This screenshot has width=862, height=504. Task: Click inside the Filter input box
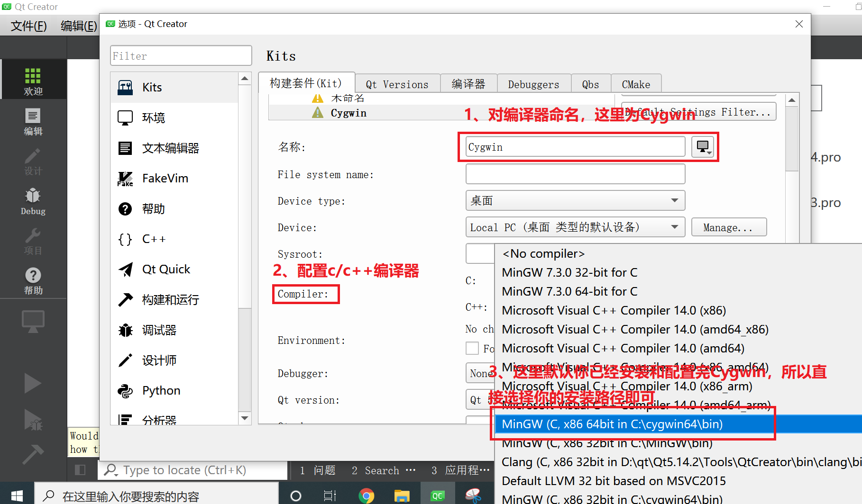(181, 55)
